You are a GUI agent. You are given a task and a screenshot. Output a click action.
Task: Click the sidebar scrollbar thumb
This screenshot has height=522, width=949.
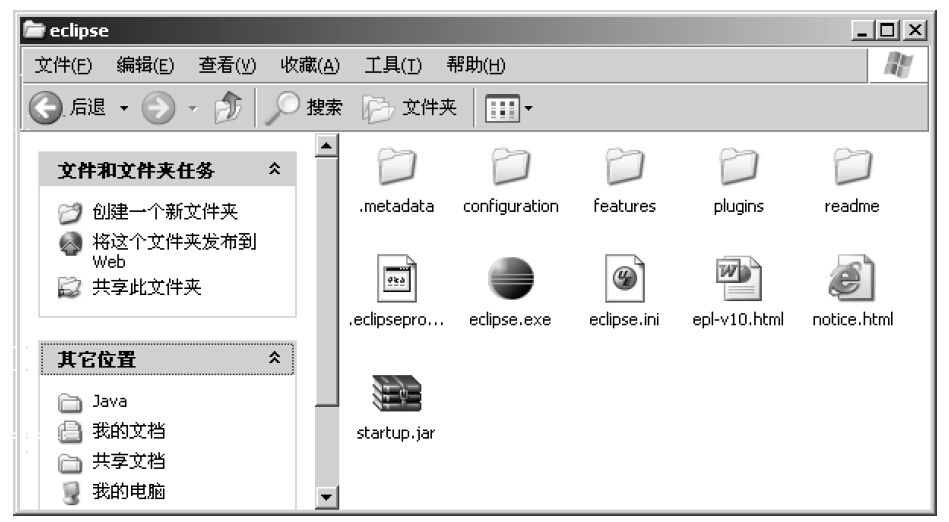[327, 281]
